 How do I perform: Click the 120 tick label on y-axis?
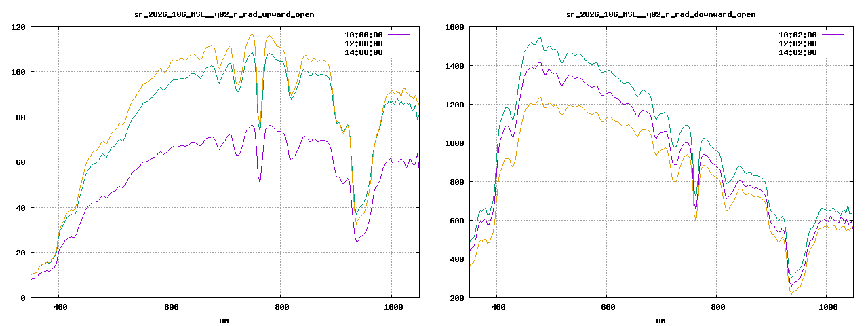18,27
